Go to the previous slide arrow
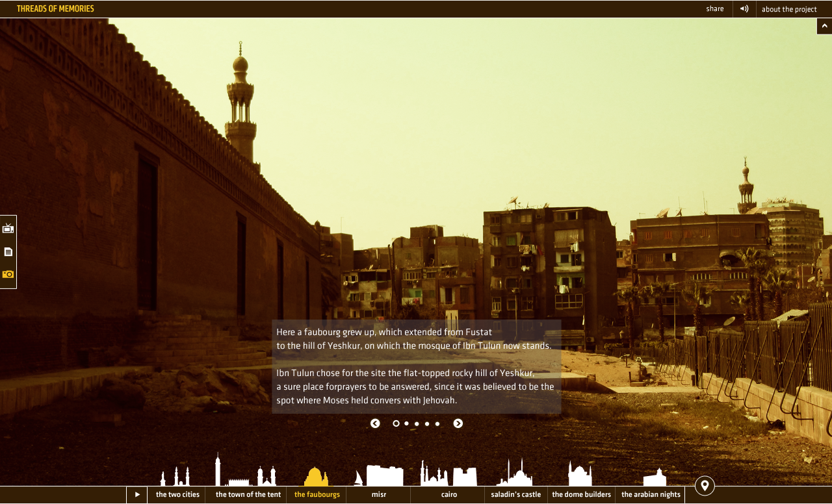The image size is (832, 504). [x=375, y=423]
